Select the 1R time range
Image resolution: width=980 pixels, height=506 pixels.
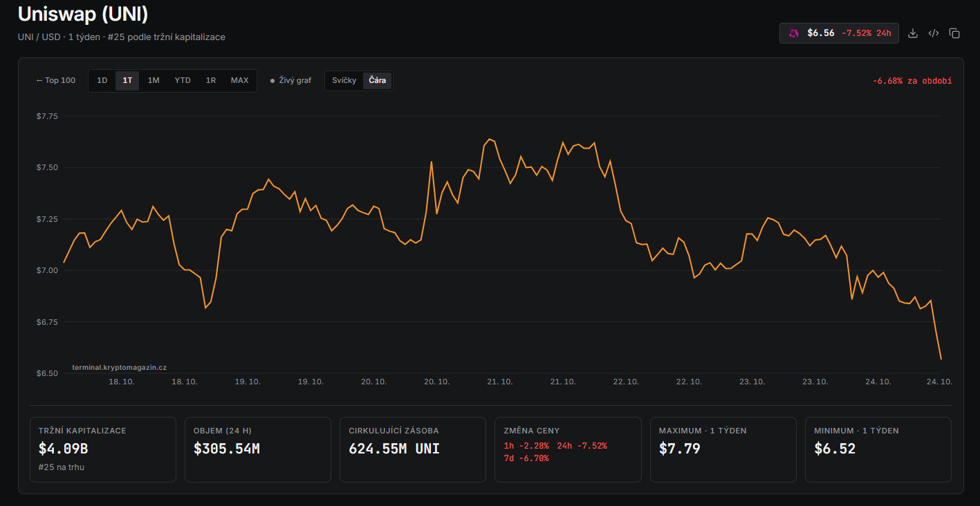(211, 81)
